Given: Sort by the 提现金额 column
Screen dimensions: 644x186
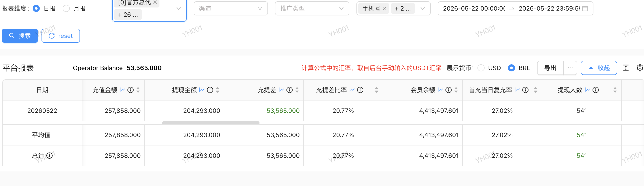Looking at the screenshot, I should (x=218, y=90).
